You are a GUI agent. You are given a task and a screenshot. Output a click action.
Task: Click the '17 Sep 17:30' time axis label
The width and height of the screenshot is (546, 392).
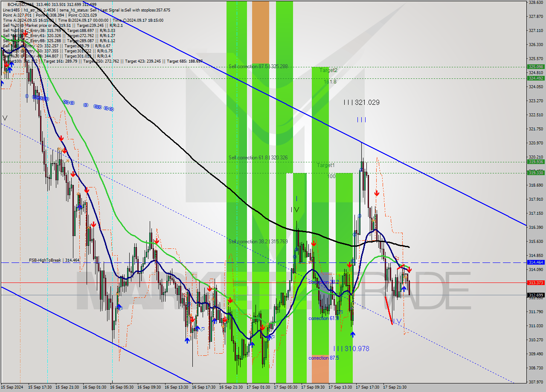pyautogui.click(x=367, y=387)
